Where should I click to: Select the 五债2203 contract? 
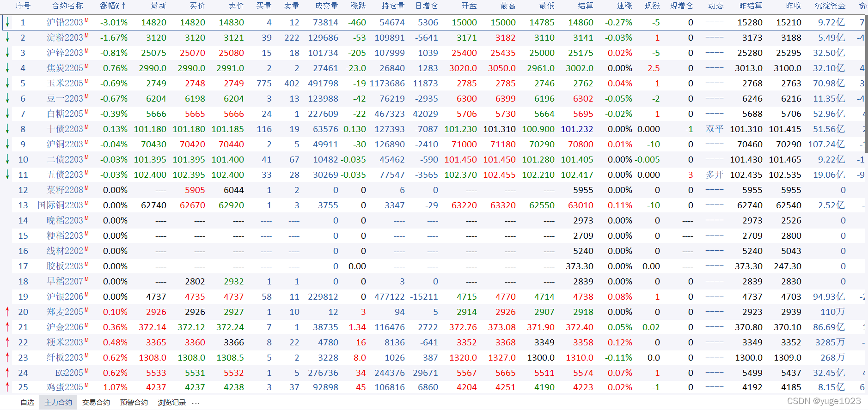click(65, 175)
